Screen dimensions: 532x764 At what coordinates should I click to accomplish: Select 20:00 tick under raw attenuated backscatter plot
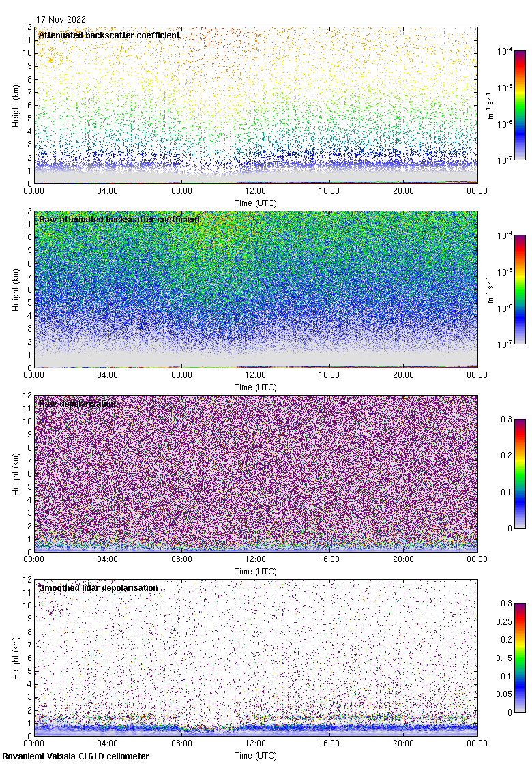pyautogui.click(x=403, y=376)
